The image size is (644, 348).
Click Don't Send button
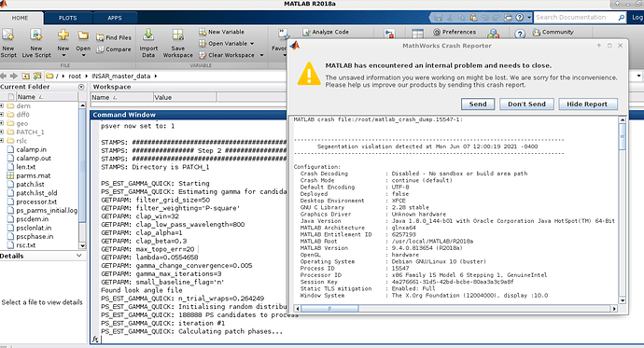[526, 104]
